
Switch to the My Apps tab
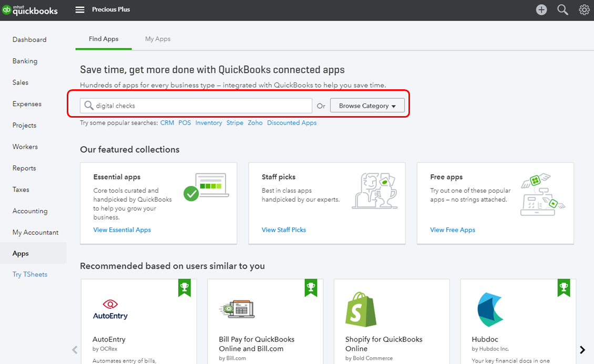(158, 39)
